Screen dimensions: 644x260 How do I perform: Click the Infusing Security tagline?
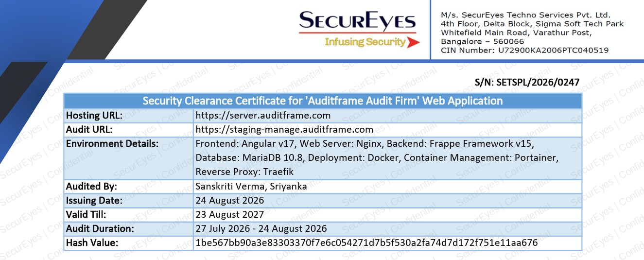pyautogui.click(x=365, y=42)
